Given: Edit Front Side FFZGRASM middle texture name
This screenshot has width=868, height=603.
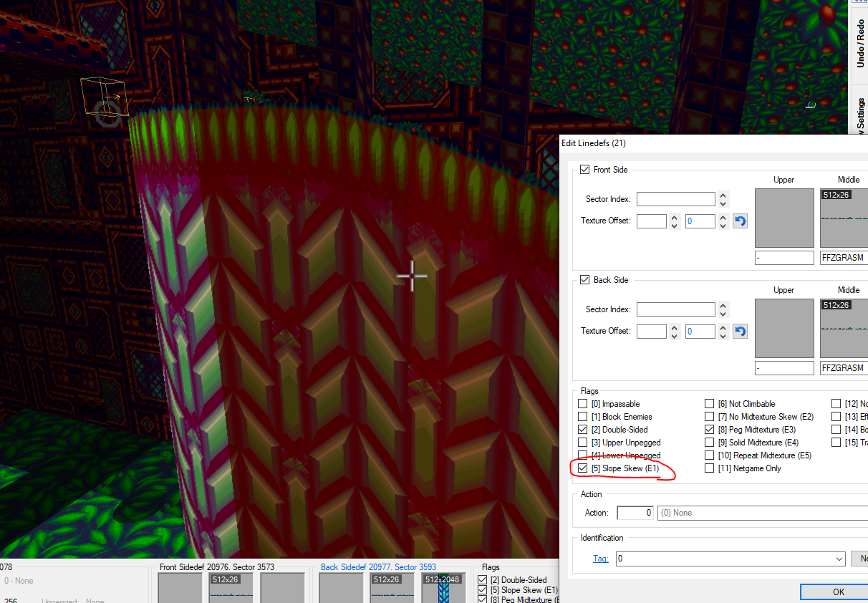Looking at the screenshot, I should (844, 257).
